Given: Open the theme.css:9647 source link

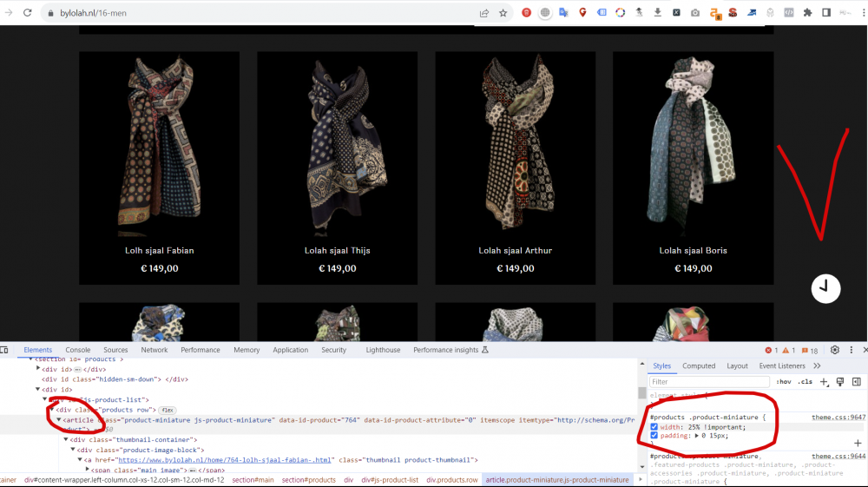Looking at the screenshot, I should coord(838,418).
